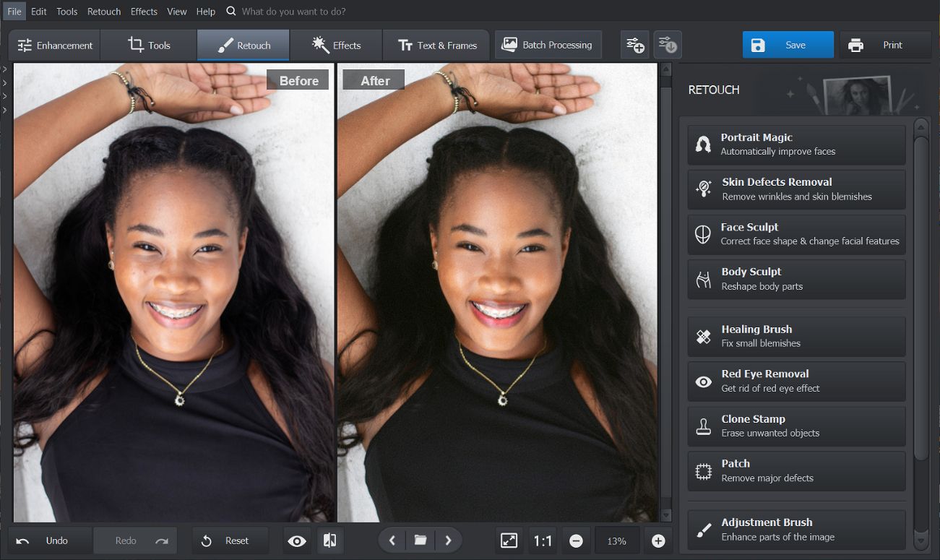This screenshot has height=560, width=940.
Task: Click the zoom out minus icon
Action: tap(576, 540)
